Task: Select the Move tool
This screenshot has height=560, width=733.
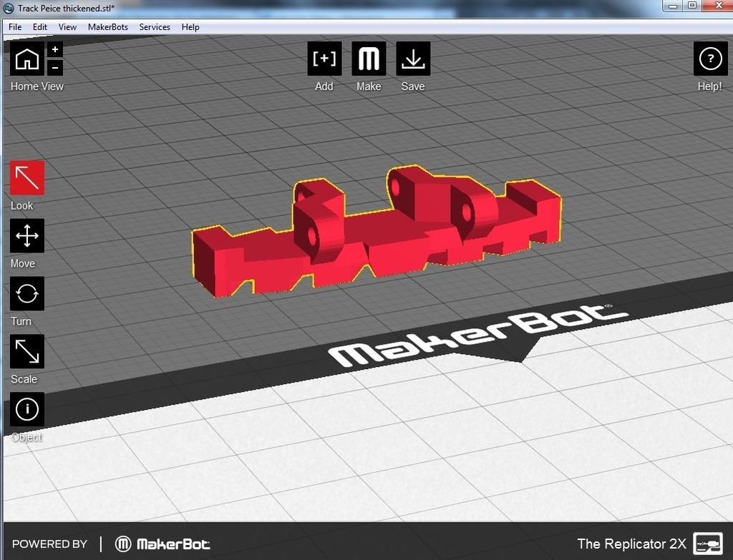Action: click(26, 235)
